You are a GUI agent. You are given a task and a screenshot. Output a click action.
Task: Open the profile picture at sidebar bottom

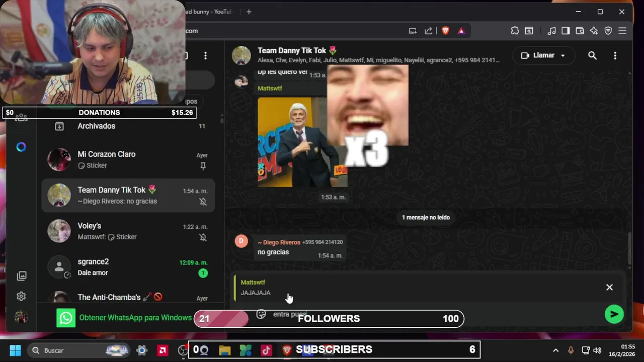click(x=21, y=317)
